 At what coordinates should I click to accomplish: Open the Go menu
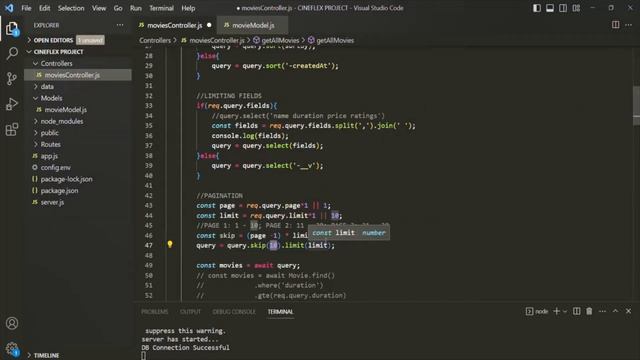tap(118, 8)
